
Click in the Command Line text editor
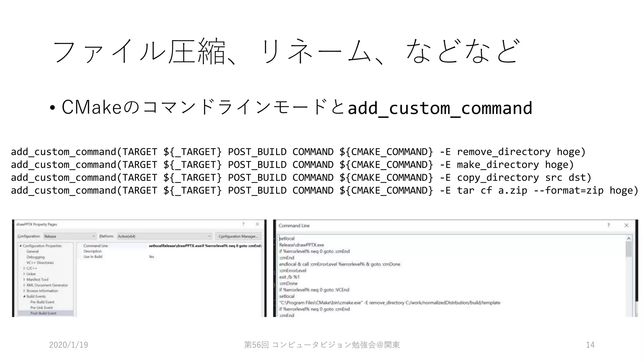(440, 277)
